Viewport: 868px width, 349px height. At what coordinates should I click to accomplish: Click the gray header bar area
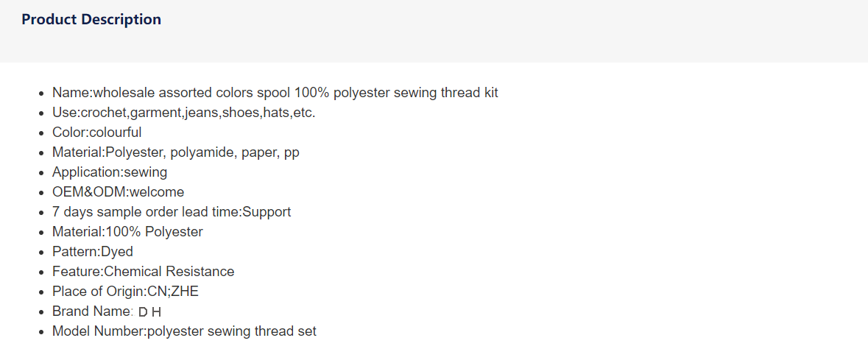pyautogui.click(x=434, y=31)
